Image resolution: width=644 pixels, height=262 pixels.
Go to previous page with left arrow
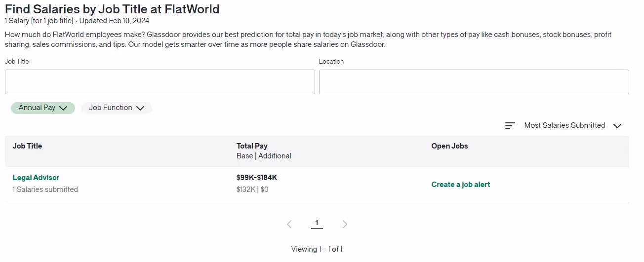pyautogui.click(x=289, y=224)
